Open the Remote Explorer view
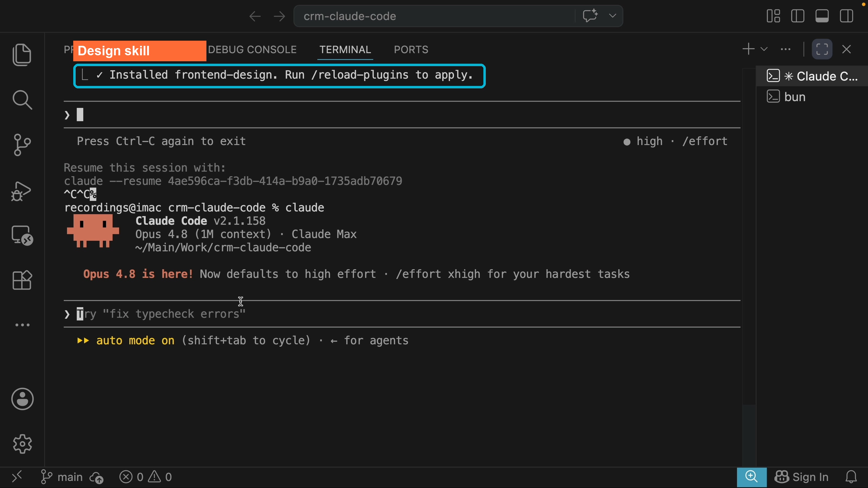This screenshot has height=488, width=868. 22,235
